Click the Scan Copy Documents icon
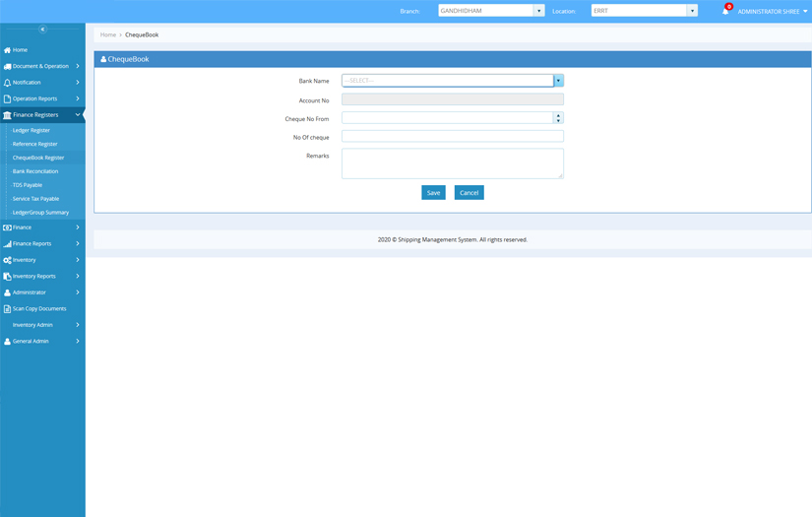 click(x=7, y=309)
